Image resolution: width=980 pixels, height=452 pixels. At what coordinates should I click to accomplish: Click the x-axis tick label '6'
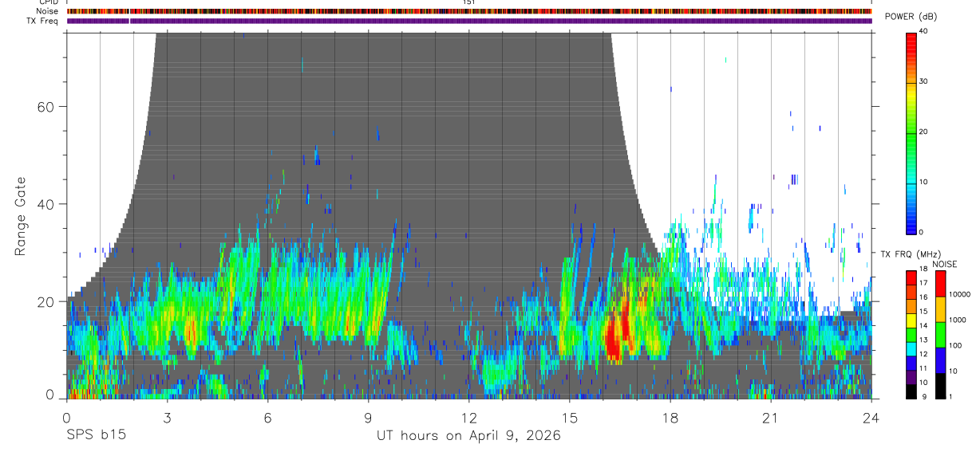point(267,417)
